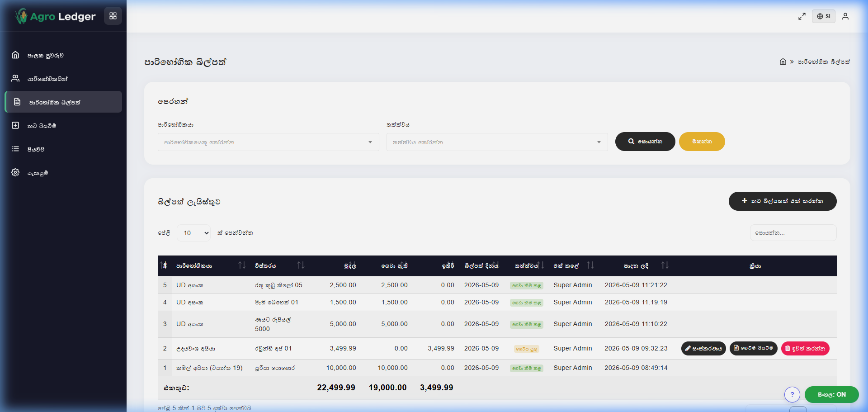868x412 pixels.
Task: Sort by the Description column arrows
Action: coord(301,265)
